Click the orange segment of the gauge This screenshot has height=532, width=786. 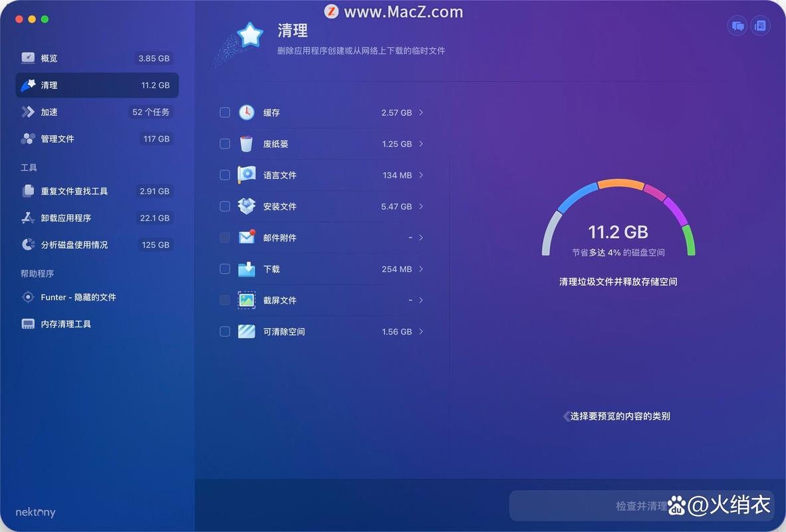click(620, 184)
